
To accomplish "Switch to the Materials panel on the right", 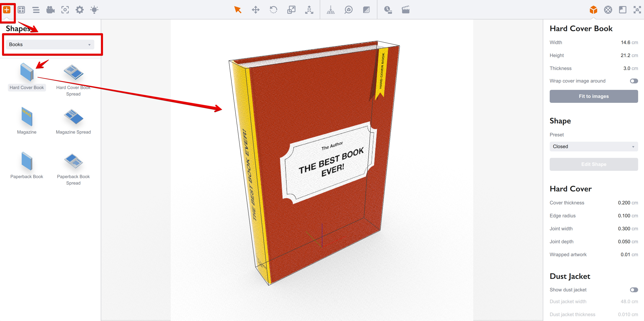I will point(608,10).
